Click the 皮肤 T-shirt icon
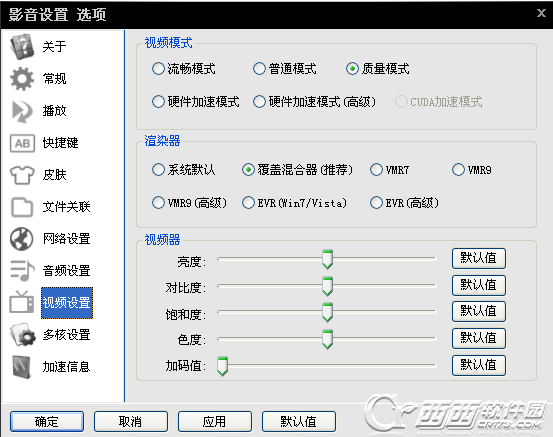Screen dimensions: 553x437 22,175
